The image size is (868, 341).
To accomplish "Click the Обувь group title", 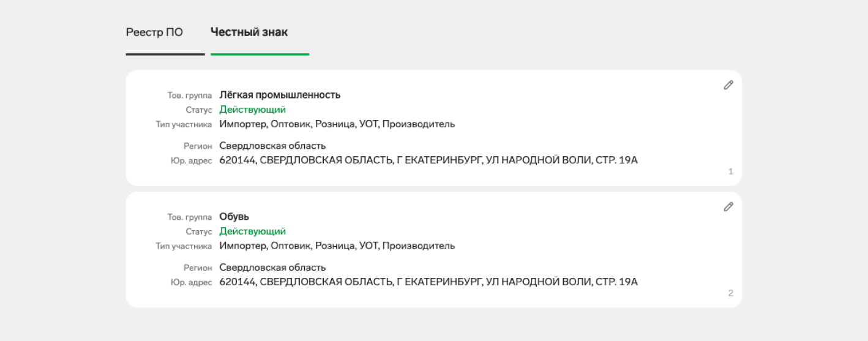I will (234, 217).
